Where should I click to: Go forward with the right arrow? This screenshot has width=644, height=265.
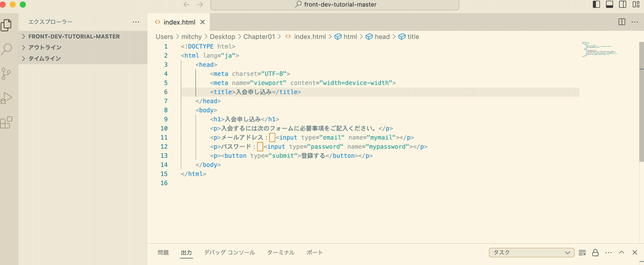(x=200, y=4)
